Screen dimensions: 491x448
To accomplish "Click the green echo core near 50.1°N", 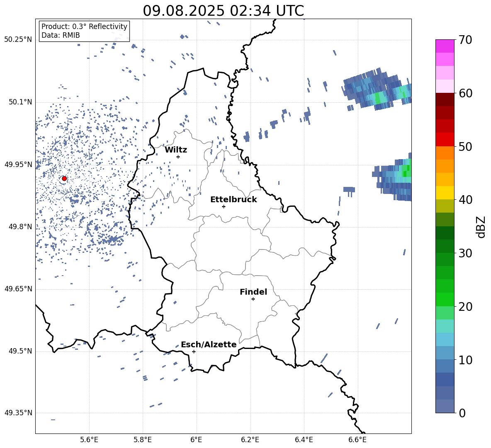I will pyautogui.click(x=378, y=98).
